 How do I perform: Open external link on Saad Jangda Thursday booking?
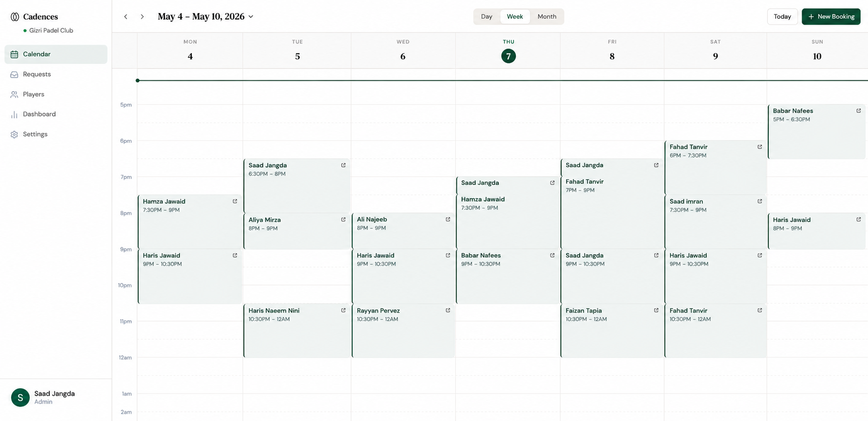click(x=552, y=183)
